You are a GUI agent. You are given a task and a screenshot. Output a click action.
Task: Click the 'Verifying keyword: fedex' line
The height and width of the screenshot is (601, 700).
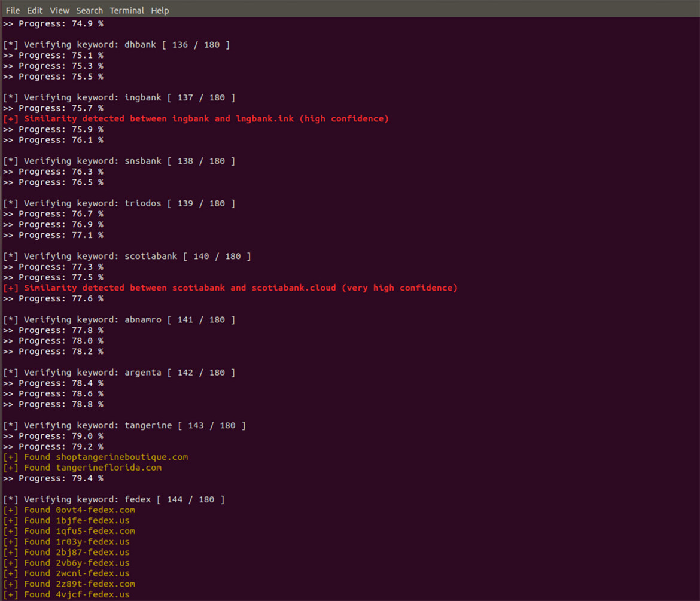click(x=114, y=499)
